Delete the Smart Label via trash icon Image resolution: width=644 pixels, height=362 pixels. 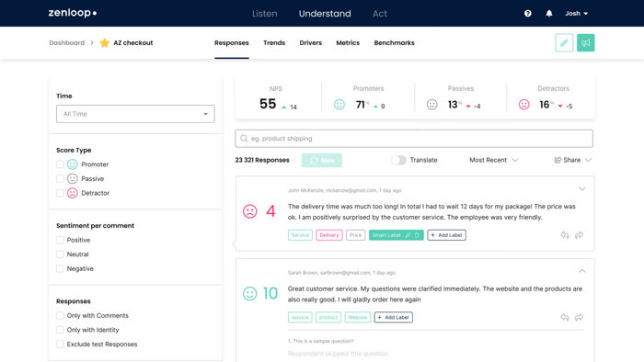(417, 235)
